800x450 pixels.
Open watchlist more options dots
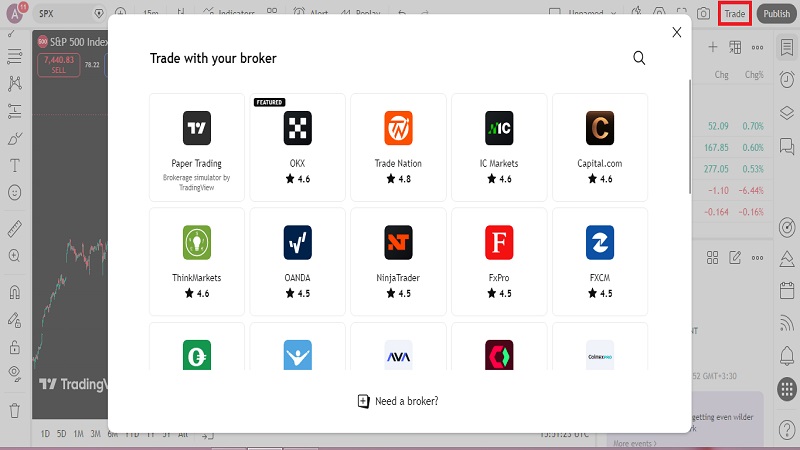(x=758, y=47)
